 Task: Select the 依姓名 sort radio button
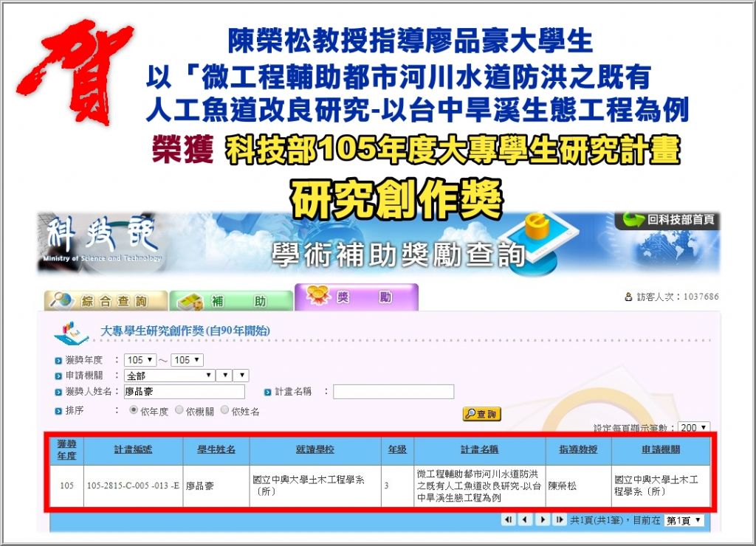click(224, 410)
